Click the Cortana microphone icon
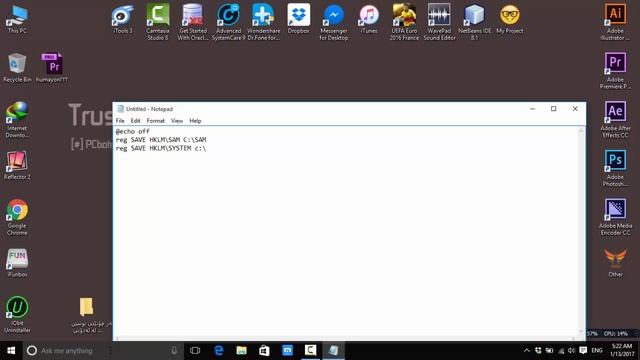This screenshot has width=640, height=360. 174,351
